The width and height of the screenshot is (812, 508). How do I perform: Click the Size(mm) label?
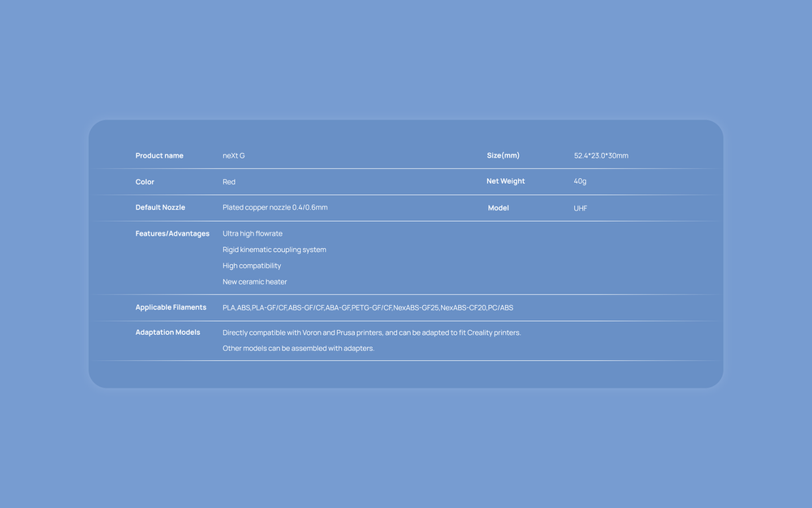coord(503,155)
